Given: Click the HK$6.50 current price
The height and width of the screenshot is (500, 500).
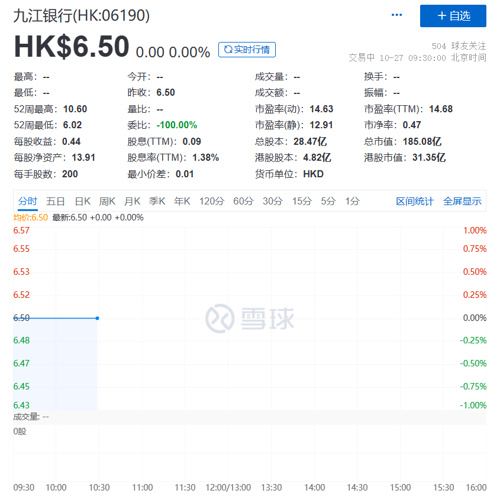Looking at the screenshot, I should (71, 46).
